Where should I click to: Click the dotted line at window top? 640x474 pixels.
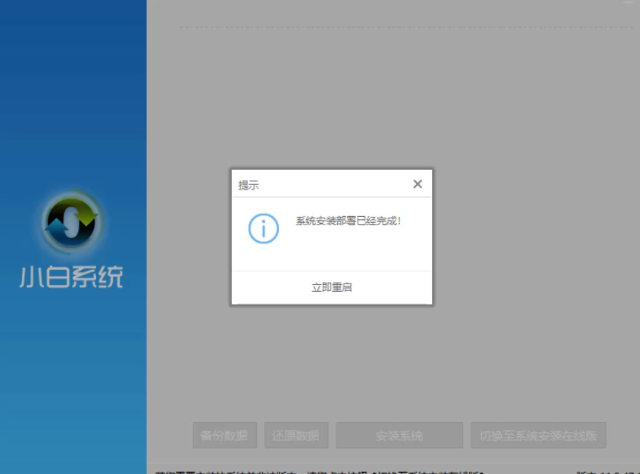pos(400,27)
